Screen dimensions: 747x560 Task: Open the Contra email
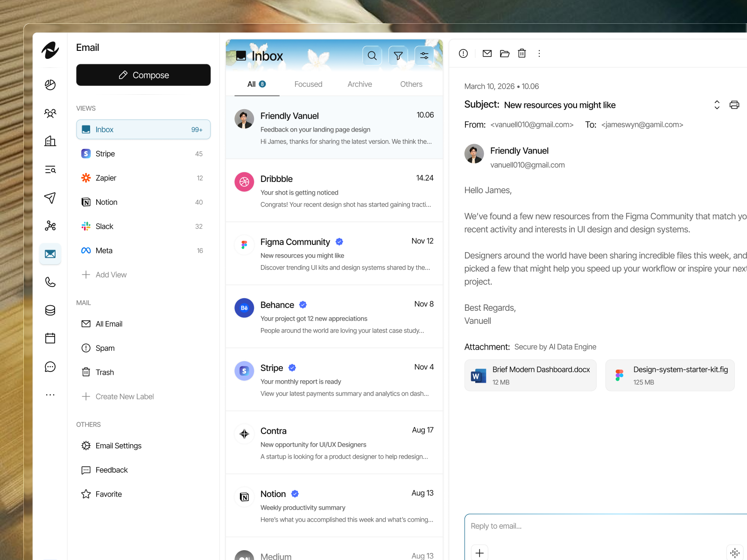[334, 442]
